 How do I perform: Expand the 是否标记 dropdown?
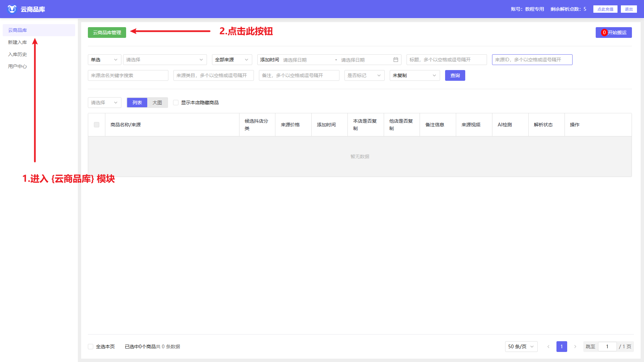(x=365, y=75)
